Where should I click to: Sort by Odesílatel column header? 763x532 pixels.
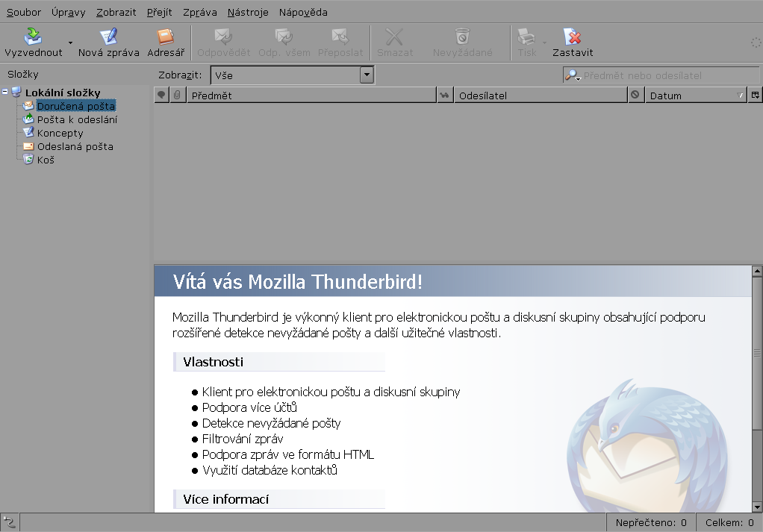(540, 96)
